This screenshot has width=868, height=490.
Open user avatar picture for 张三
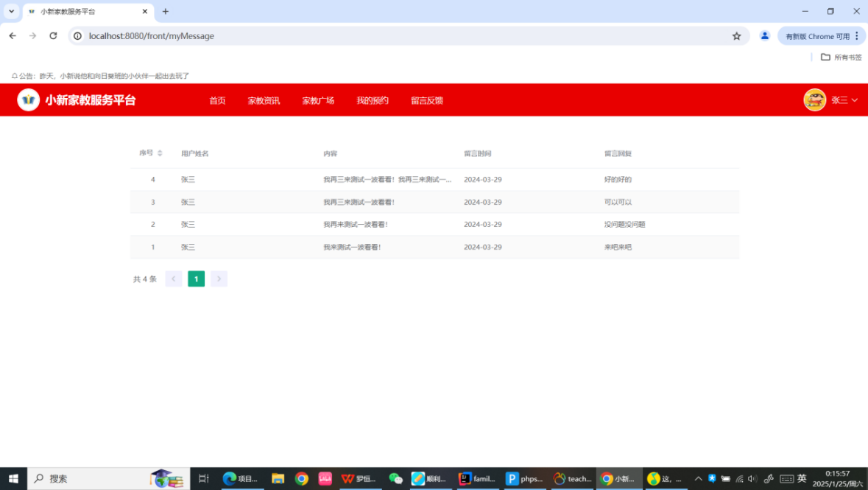tap(814, 99)
